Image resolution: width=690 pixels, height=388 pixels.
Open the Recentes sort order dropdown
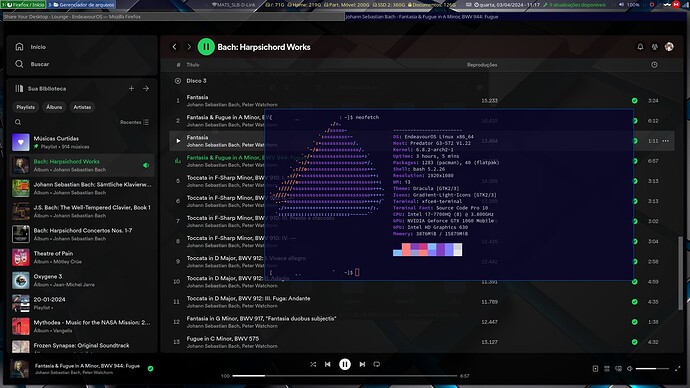pos(134,122)
